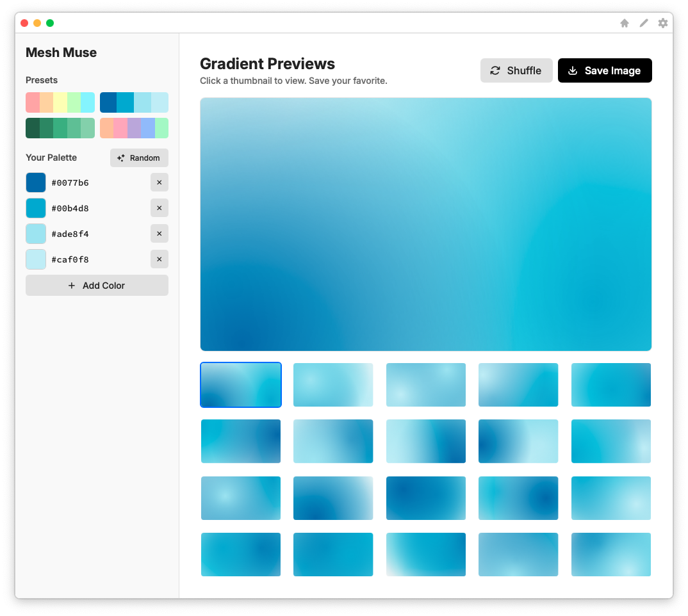688x616 pixels.
Task: Remove the #ade8f4 color entry
Action: (x=160, y=234)
